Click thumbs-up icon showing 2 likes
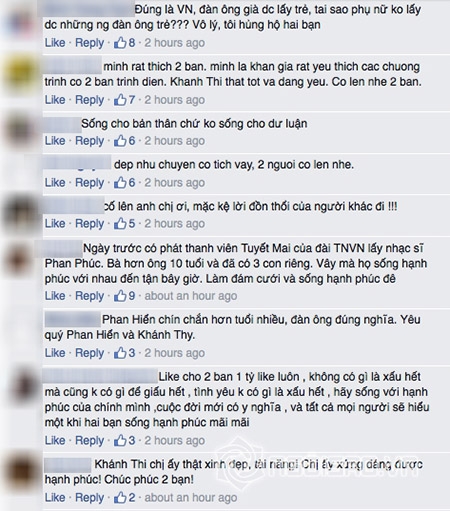This screenshot has width=450, height=511. 120,497
